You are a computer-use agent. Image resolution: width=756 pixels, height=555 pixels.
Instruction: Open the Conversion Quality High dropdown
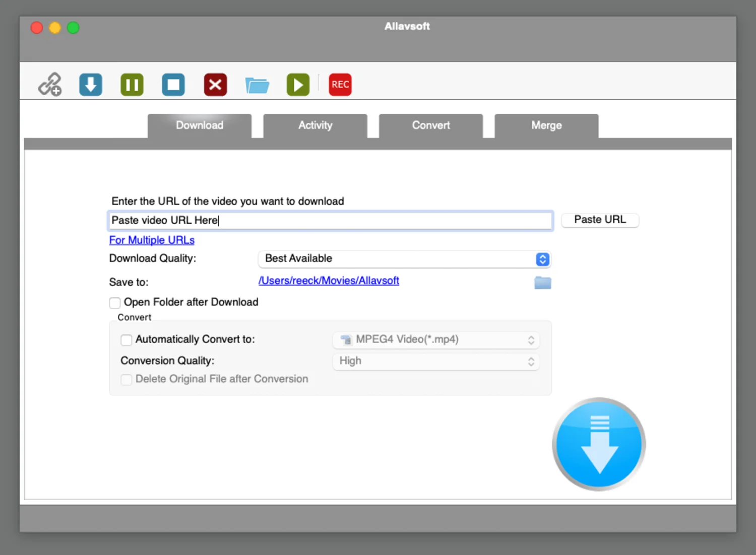click(436, 361)
